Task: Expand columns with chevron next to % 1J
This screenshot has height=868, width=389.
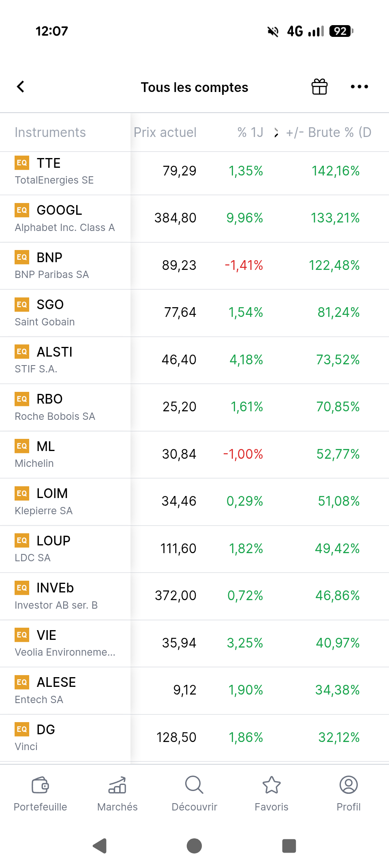Action: point(276,133)
